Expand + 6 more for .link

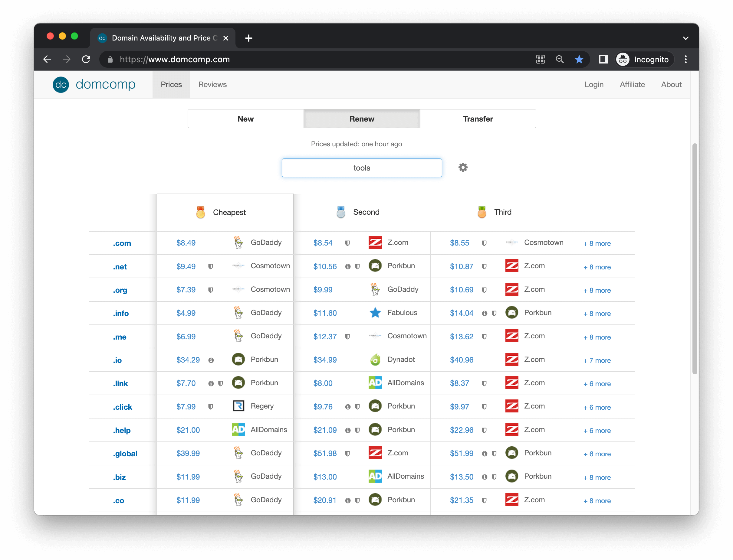(597, 384)
